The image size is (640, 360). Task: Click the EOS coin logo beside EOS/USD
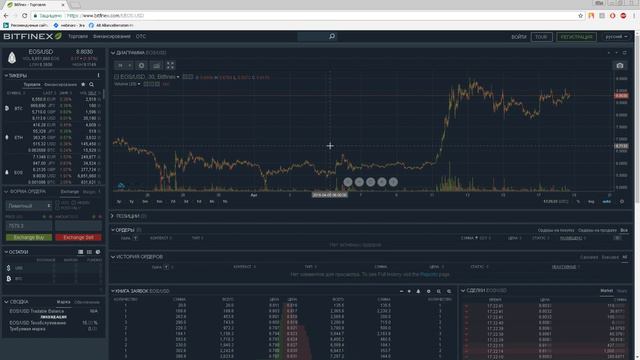[x=12, y=58]
